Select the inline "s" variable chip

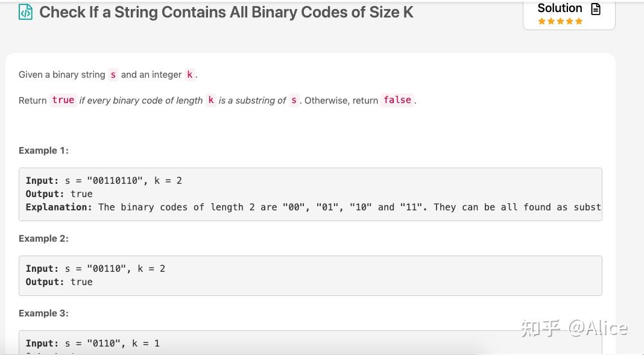(113, 74)
